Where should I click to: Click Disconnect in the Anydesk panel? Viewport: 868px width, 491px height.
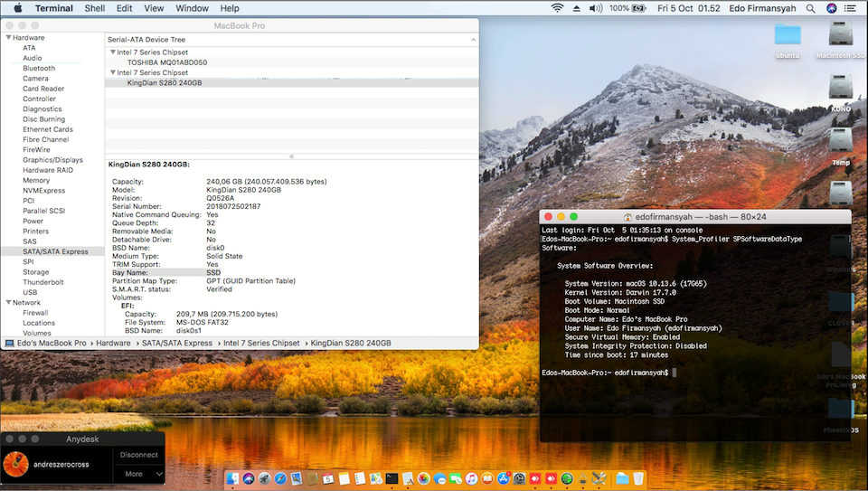(138, 455)
